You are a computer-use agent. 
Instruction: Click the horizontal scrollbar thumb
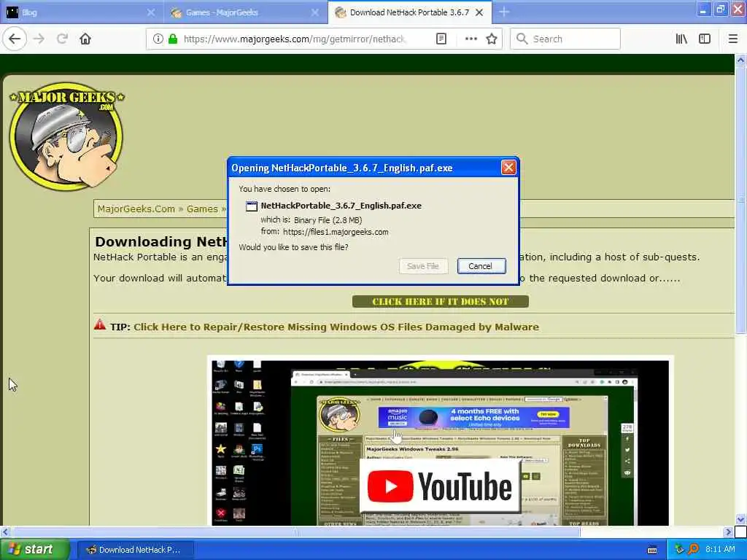point(295,532)
